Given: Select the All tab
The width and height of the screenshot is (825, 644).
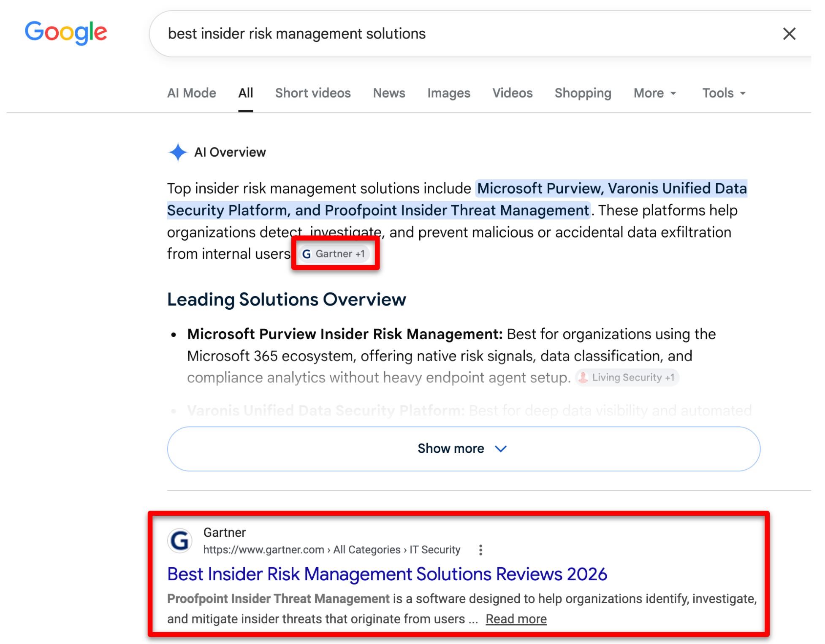Looking at the screenshot, I should [x=246, y=93].
